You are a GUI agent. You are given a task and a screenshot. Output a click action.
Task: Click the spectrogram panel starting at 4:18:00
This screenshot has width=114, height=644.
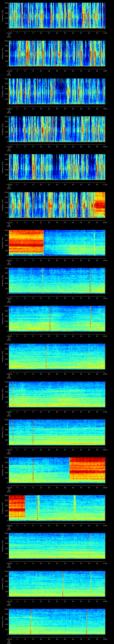[57, 91]
